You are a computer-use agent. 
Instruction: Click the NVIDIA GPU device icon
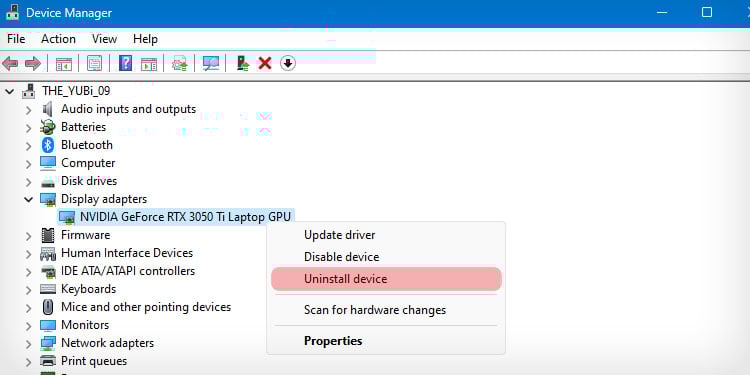[x=66, y=218]
